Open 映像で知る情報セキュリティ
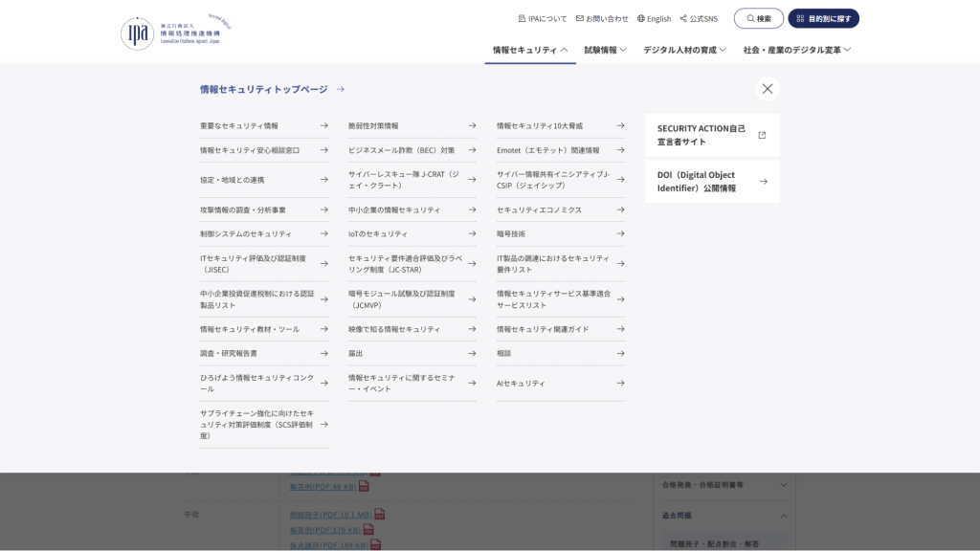This screenshot has width=980, height=551. click(x=412, y=329)
